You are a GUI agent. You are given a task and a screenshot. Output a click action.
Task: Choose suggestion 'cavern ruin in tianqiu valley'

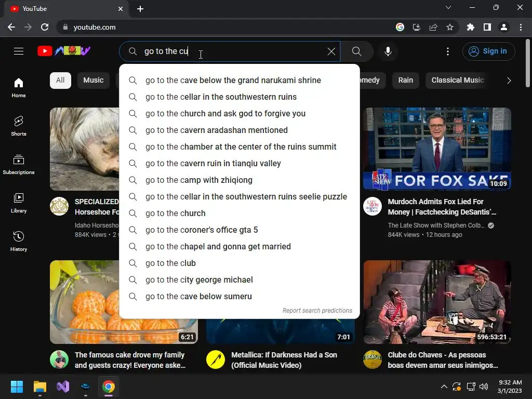(240, 164)
